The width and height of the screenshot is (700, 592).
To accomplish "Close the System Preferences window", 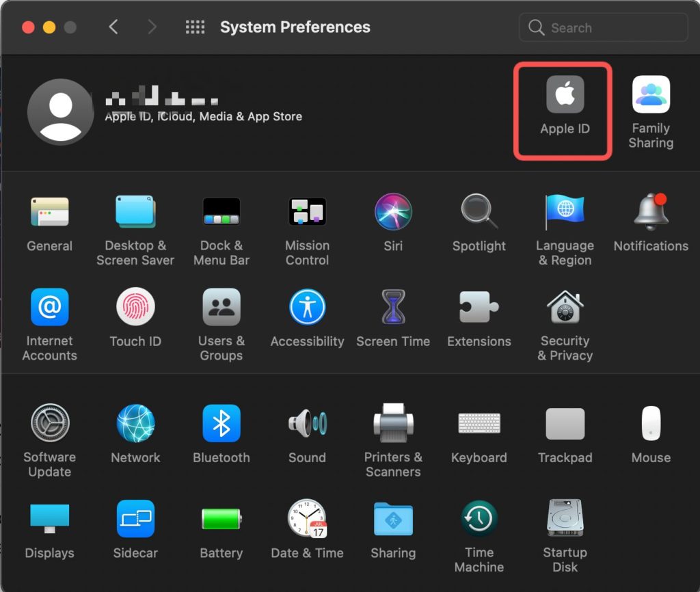I will (28, 27).
